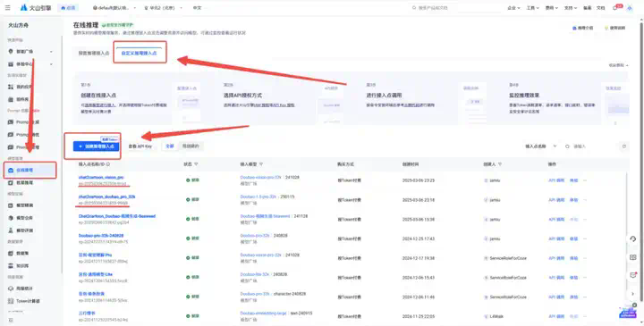This screenshot has width=644, height=326.
Task: Open the Doubao-pro-32k-240828 endpoint link
Action: pyautogui.click(x=101, y=236)
